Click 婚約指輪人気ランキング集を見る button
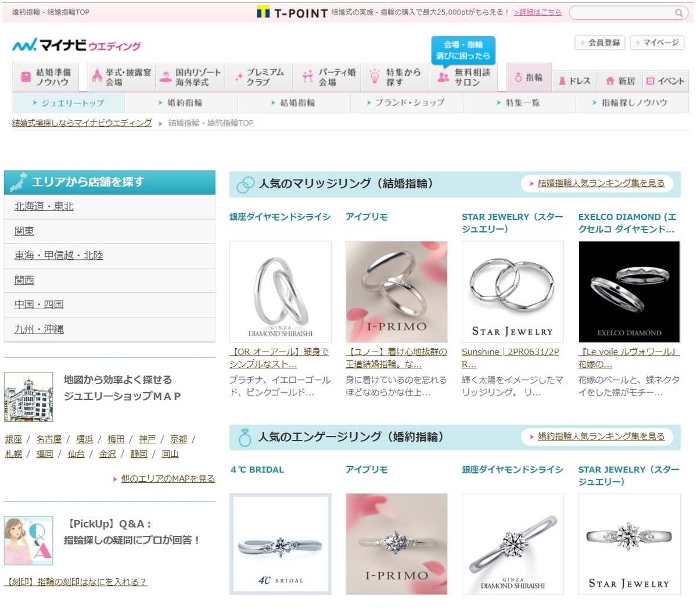The image size is (697, 616). tap(597, 436)
